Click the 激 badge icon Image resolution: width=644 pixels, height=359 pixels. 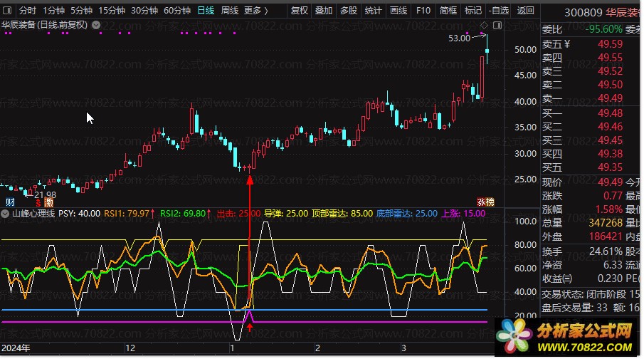click(x=49, y=202)
